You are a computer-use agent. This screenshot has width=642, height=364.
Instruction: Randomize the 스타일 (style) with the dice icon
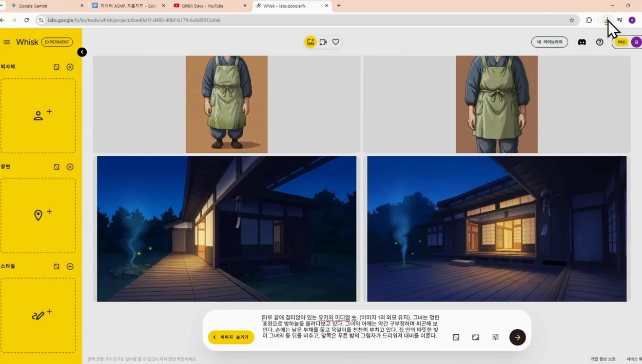tap(56, 267)
